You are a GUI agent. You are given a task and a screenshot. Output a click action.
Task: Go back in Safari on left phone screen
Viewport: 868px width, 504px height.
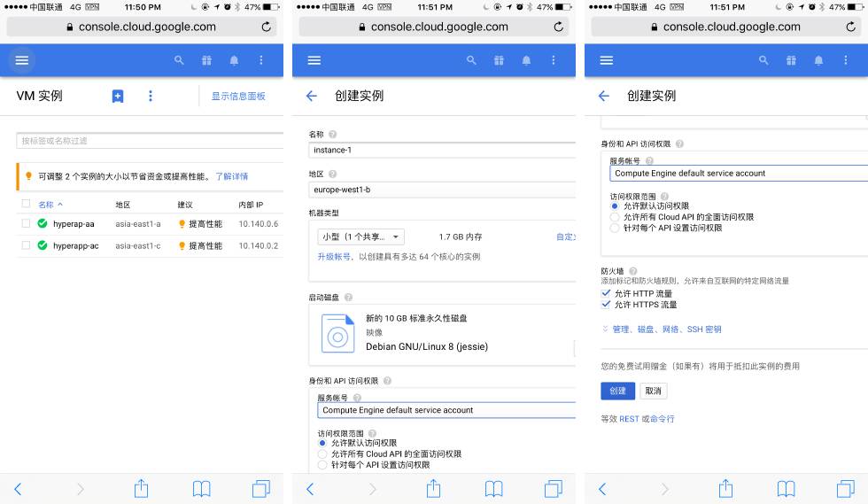click(18, 488)
